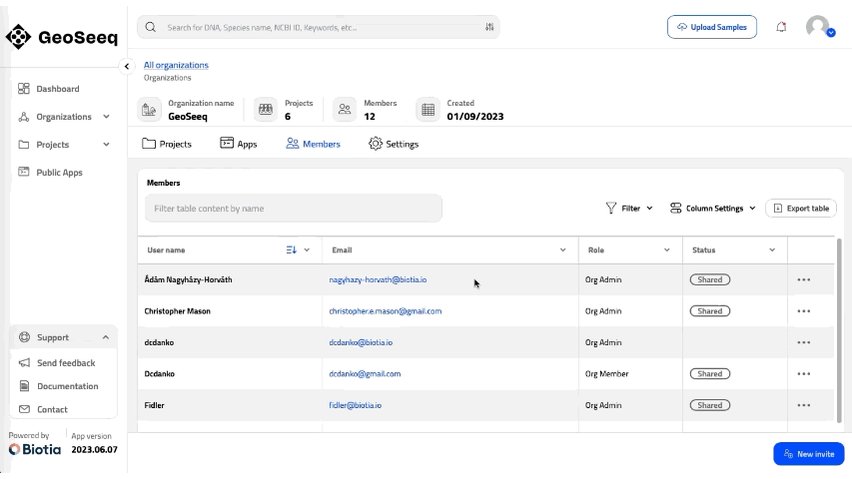The width and height of the screenshot is (852, 479).
Task: Focus the filter table content by name field
Action: click(293, 209)
